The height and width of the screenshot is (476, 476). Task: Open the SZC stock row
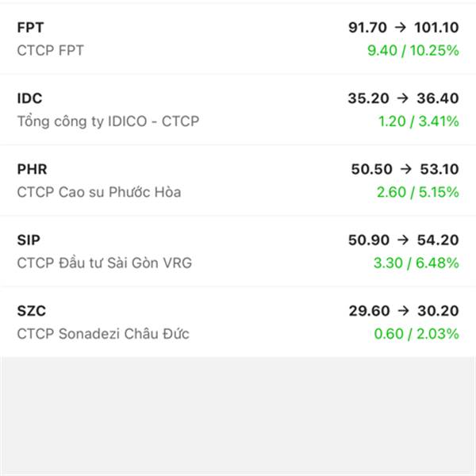[x=238, y=322]
